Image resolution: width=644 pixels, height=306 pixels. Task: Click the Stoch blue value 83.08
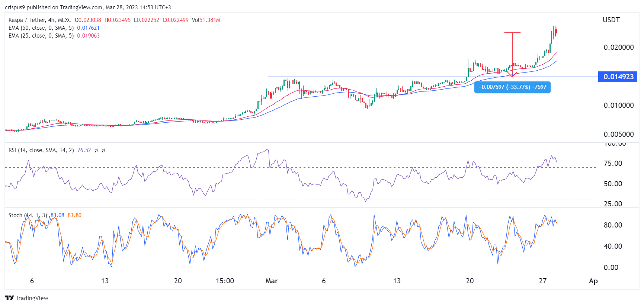click(57, 215)
